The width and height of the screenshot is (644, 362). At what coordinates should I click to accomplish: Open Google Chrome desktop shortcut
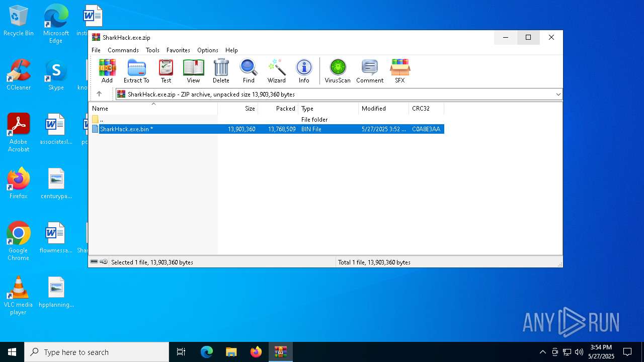pos(19,241)
